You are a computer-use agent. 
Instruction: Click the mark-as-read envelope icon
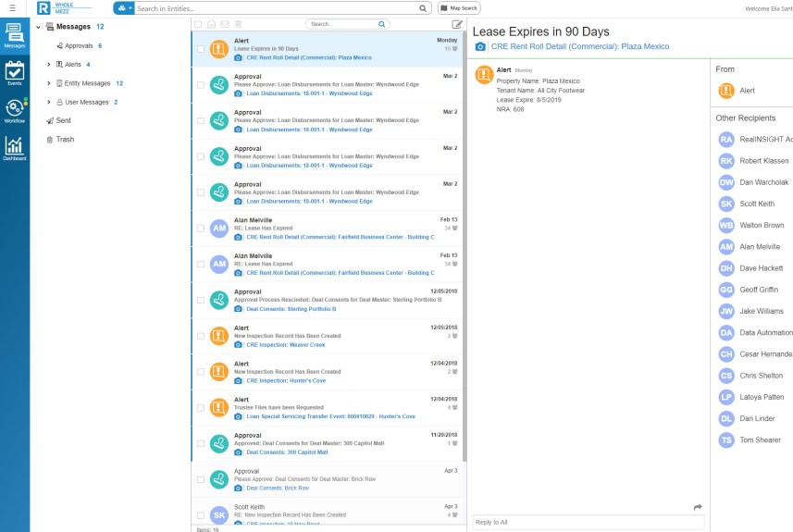[x=211, y=24]
